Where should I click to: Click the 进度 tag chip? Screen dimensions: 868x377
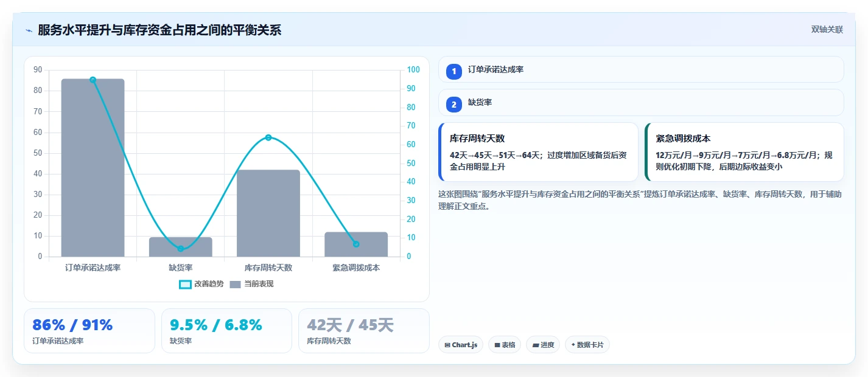pos(543,345)
